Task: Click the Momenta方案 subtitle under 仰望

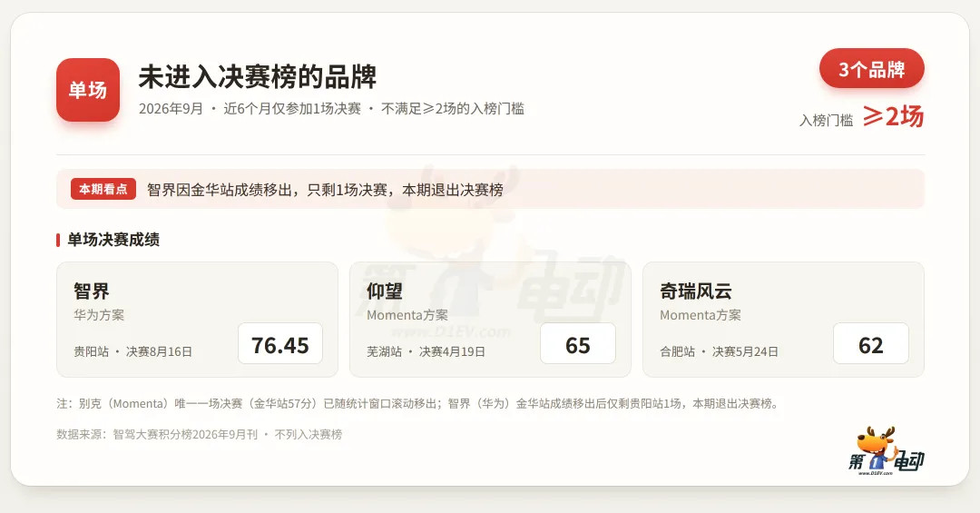Action: coord(407,315)
